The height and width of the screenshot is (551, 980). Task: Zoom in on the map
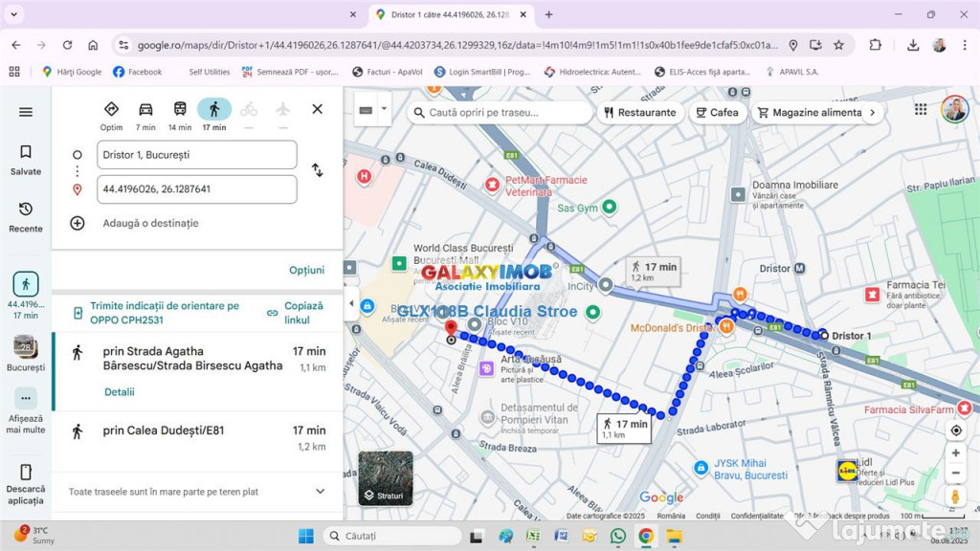pos(956,452)
